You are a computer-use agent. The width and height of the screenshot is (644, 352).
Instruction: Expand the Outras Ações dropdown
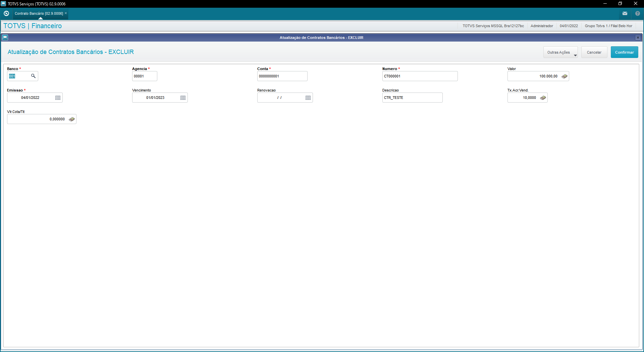click(560, 52)
